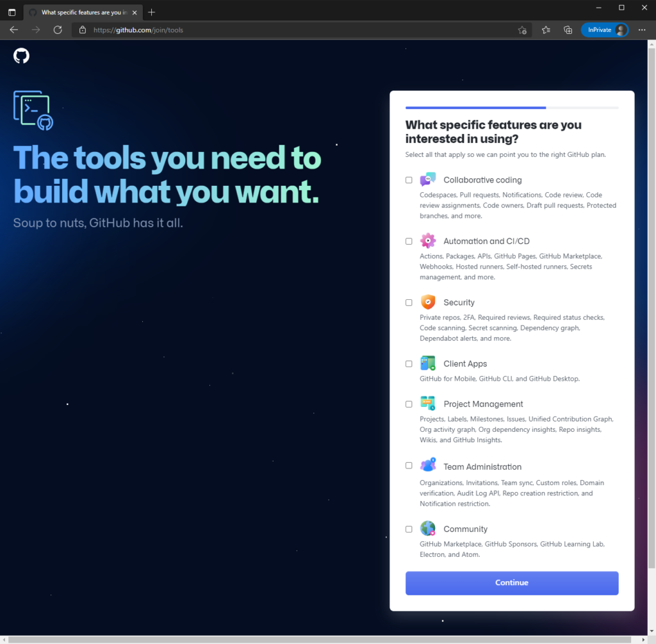
Task: Refresh the page with the reload button
Action: (58, 30)
